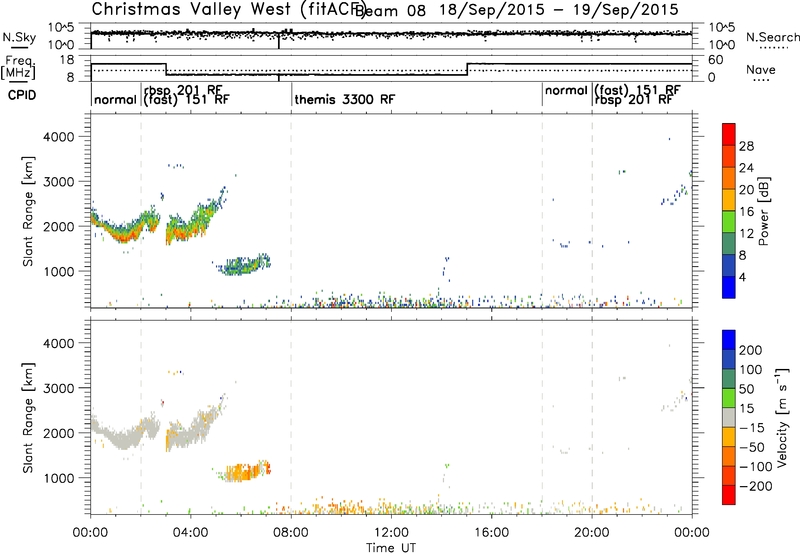Screen dimensions: 800x554
Task: Select the red top segment of power color bar
Action: 729,134
